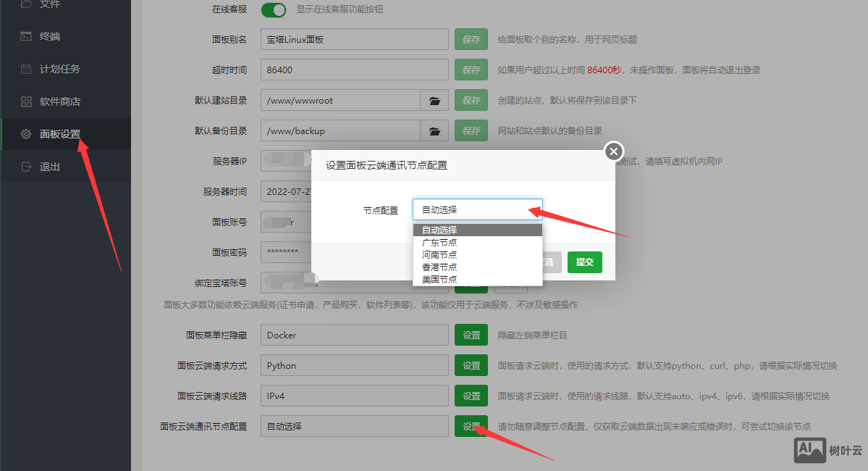Image resolution: width=868 pixels, height=471 pixels.
Task: Pick 河南节点 from the dropdown options
Action: [439, 254]
